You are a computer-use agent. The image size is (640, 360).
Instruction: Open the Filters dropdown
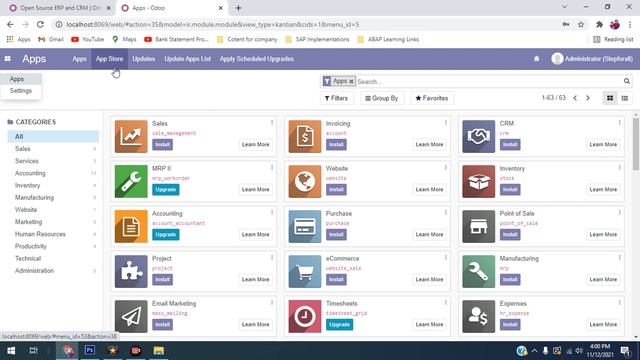[336, 98]
